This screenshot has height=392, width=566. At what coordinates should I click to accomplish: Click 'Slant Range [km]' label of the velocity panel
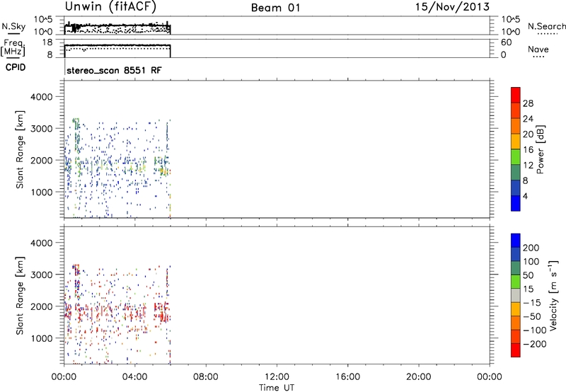coord(21,295)
